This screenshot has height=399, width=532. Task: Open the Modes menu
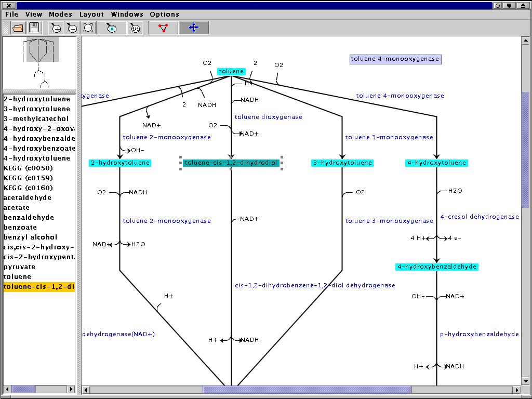60,15
